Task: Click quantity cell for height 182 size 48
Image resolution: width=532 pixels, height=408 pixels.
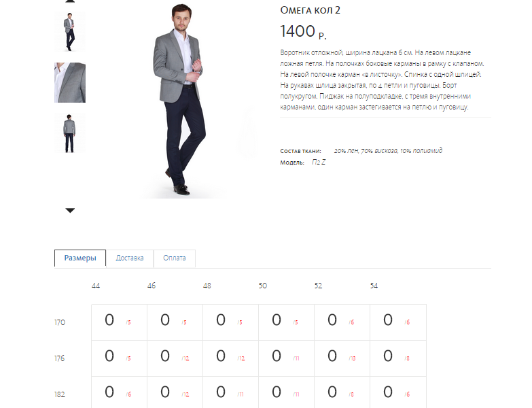Action: pos(230,392)
